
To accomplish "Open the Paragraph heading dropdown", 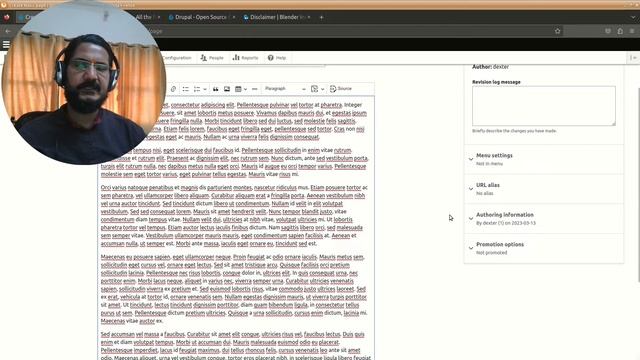I will [284, 89].
